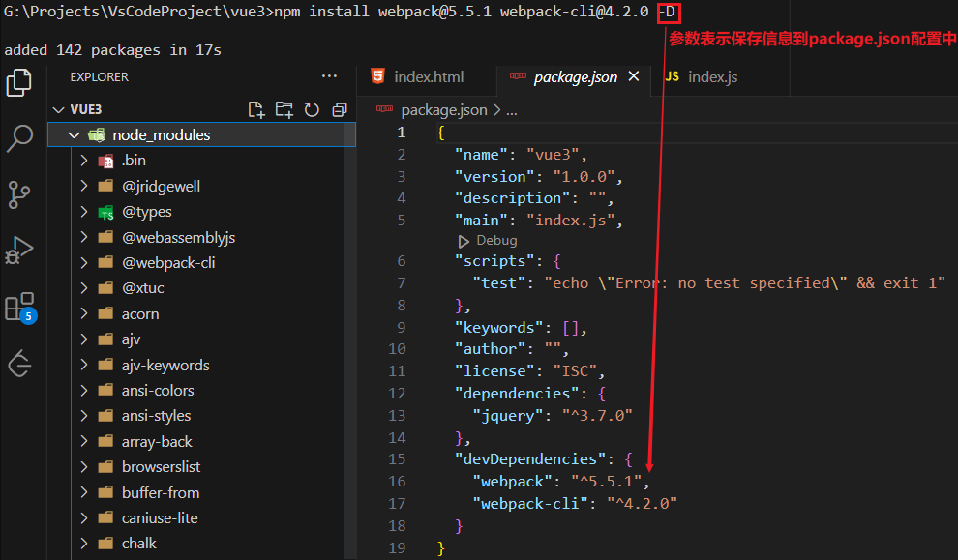Click the breadcrumb ellipsis after package.json
Screen dimensions: 958x560
click(512, 110)
